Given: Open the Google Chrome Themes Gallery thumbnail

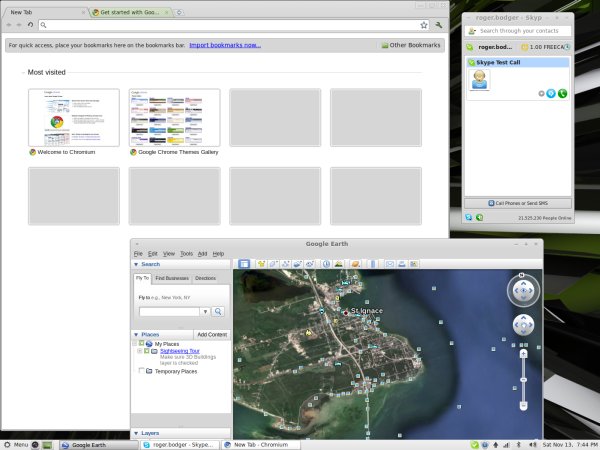Looking at the screenshot, I should coord(175,118).
